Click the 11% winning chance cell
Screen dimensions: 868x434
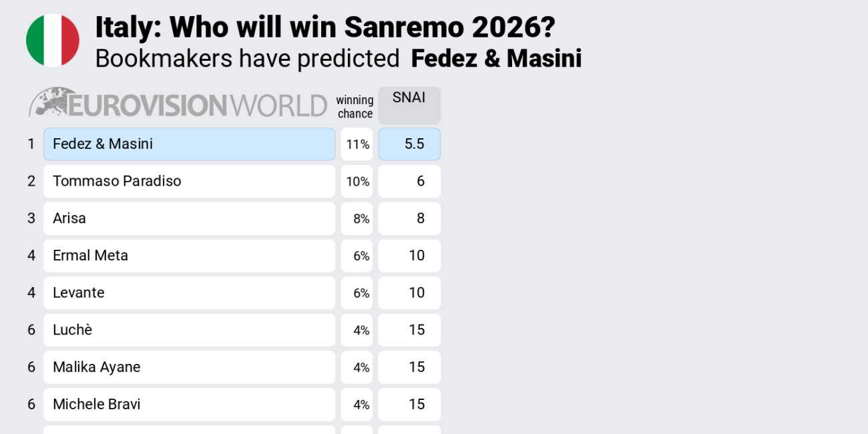pyautogui.click(x=357, y=144)
